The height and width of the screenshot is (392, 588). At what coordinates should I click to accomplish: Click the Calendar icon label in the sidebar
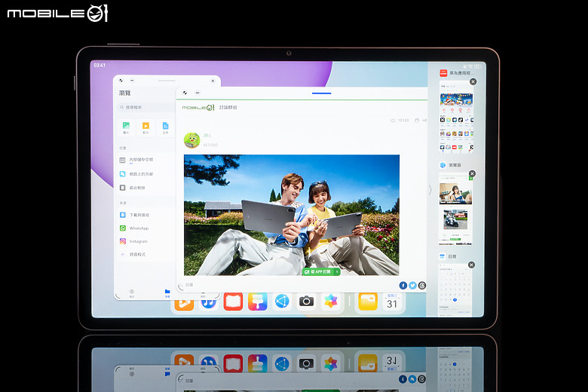448,256
